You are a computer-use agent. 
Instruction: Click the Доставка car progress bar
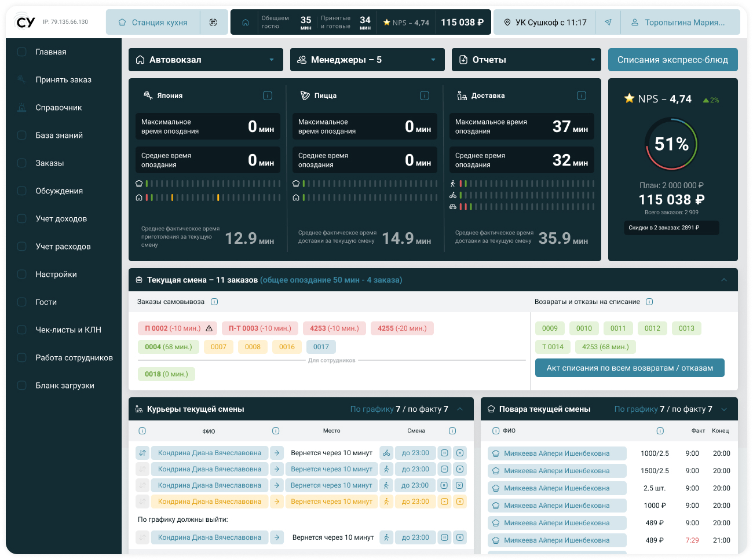(527, 207)
